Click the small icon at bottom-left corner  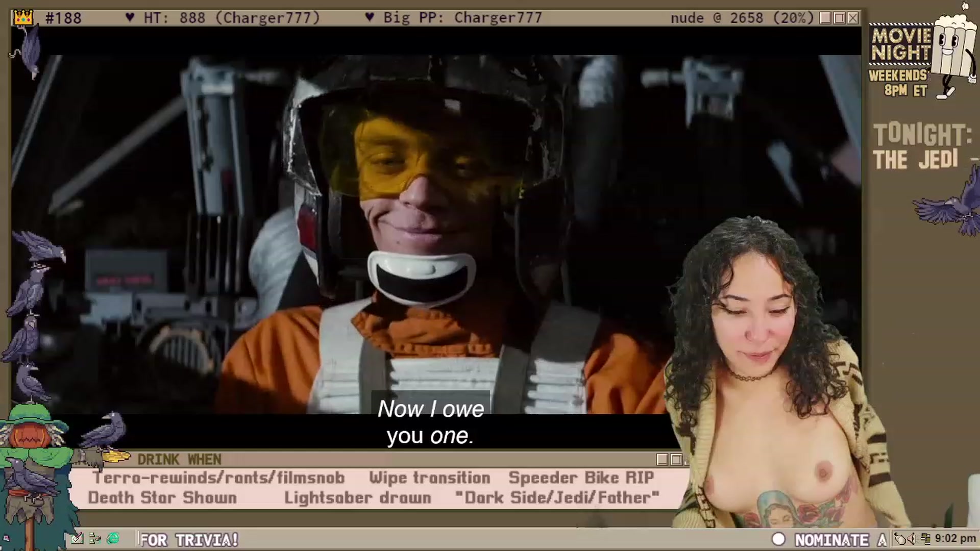point(7,539)
